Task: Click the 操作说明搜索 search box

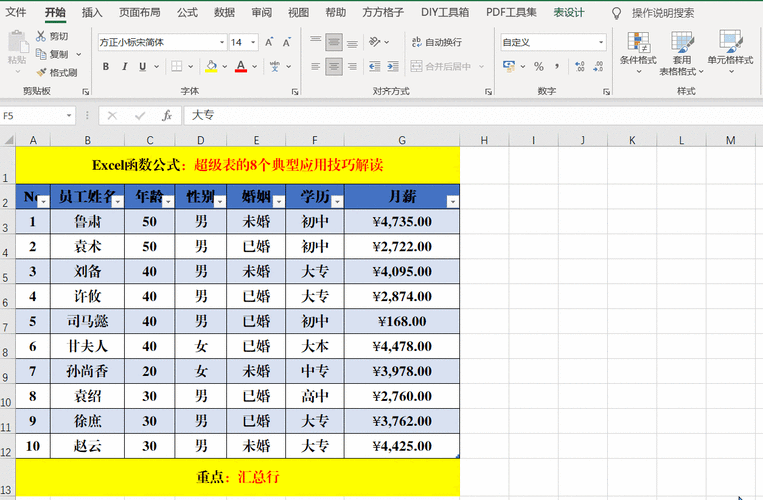Action: (663, 13)
